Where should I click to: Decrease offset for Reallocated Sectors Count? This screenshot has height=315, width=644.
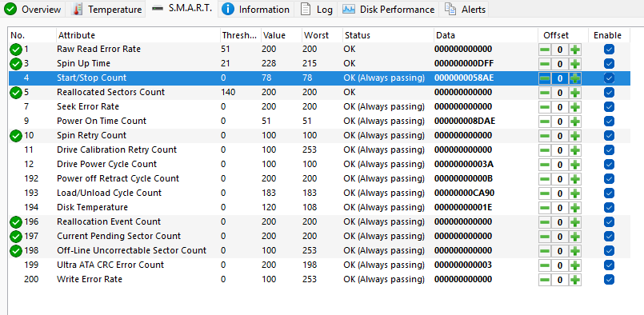click(545, 93)
